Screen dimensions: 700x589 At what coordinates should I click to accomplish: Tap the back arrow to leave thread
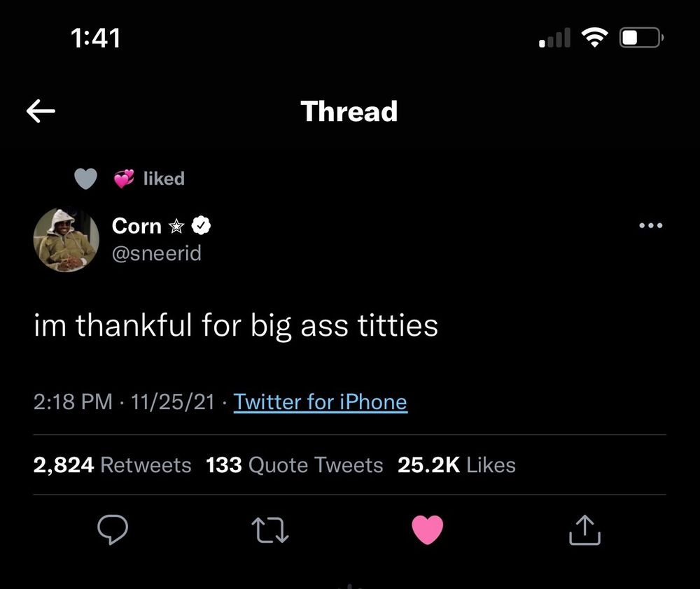click(x=41, y=111)
